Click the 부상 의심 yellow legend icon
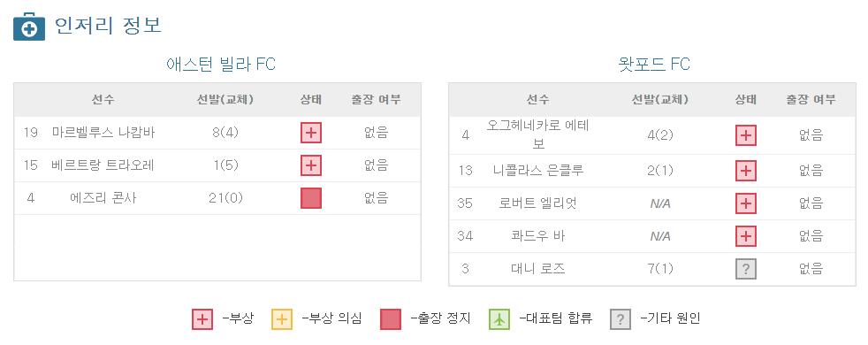Viewport: 868px width, 345px height. (281, 319)
